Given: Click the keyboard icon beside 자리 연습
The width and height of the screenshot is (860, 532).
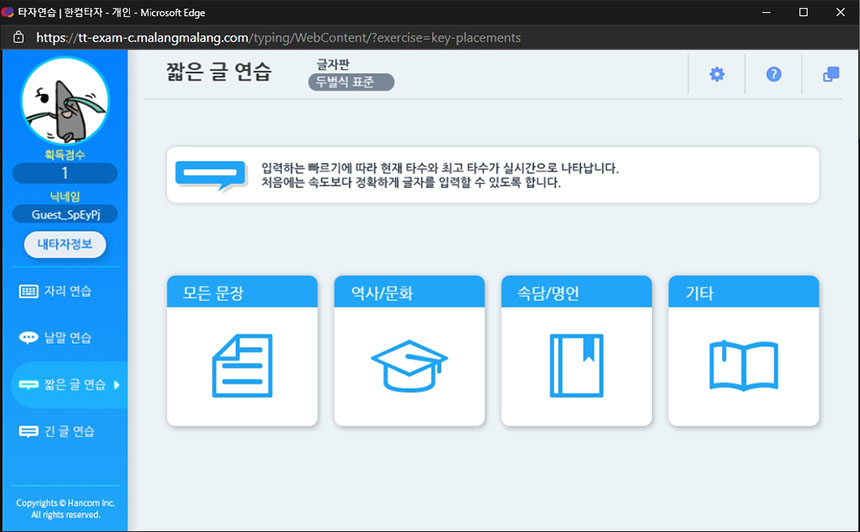Looking at the screenshot, I should click(x=29, y=291).
